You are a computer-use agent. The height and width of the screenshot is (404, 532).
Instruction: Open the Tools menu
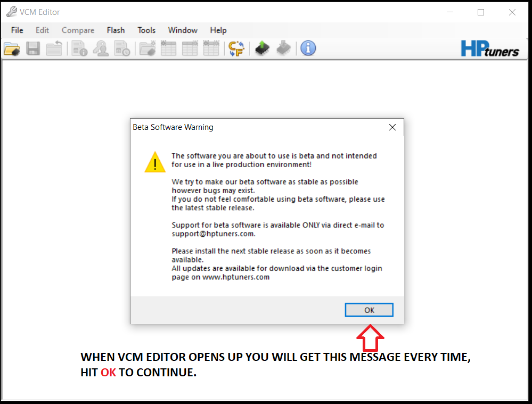[146, 30]
